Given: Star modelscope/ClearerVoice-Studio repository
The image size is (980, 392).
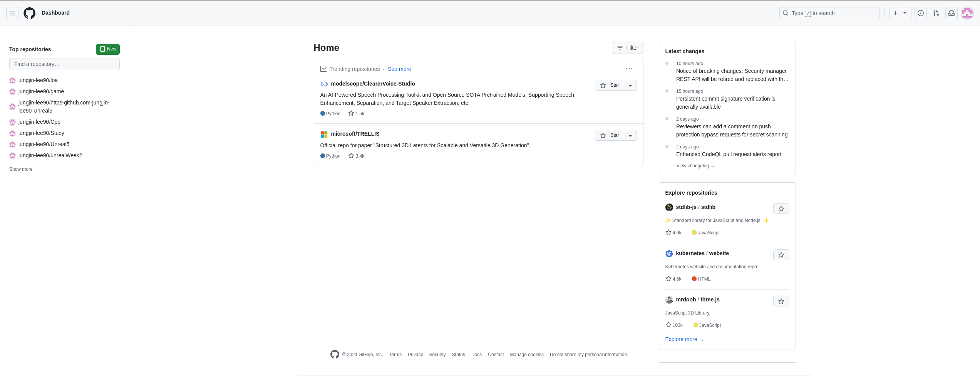Looking at the screenshot, I should pyautogui.click(x=610, y=85).
